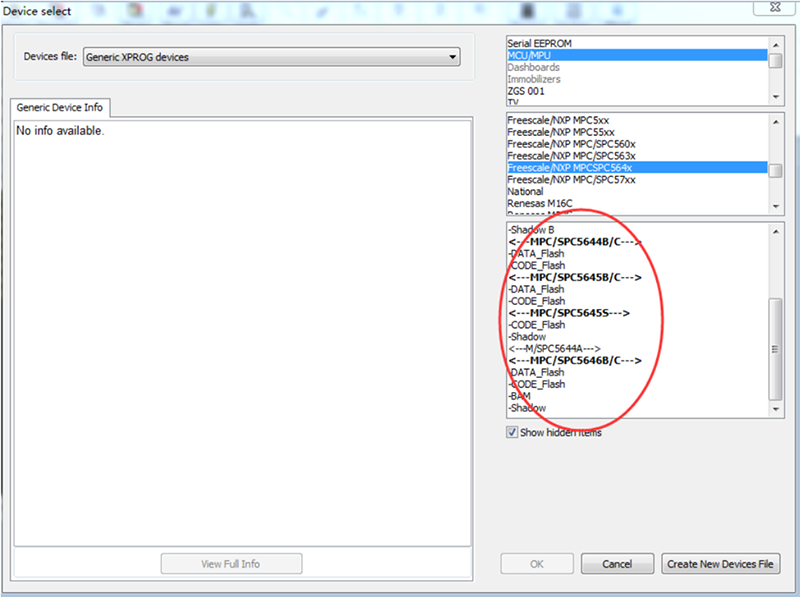Select Serial EEPROM in the category list
The image size is (800, 597).
(x=538, y=45)
